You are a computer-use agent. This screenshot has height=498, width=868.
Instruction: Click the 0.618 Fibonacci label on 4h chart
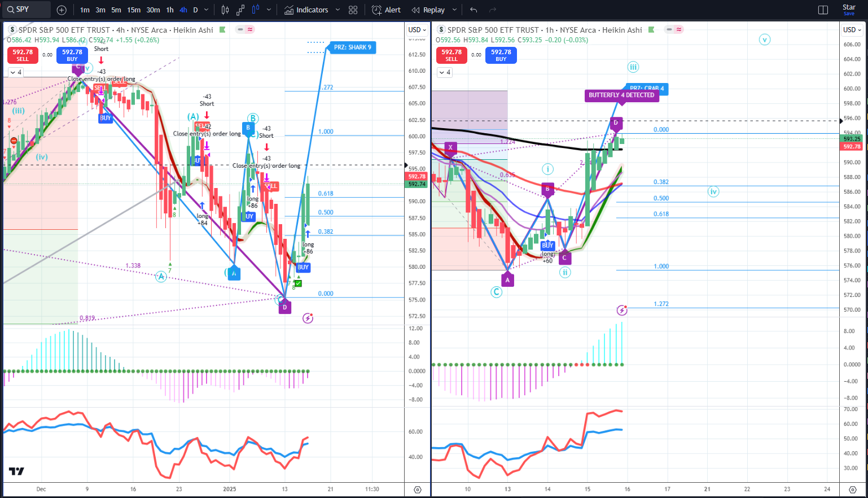click(x=326, y=194)
